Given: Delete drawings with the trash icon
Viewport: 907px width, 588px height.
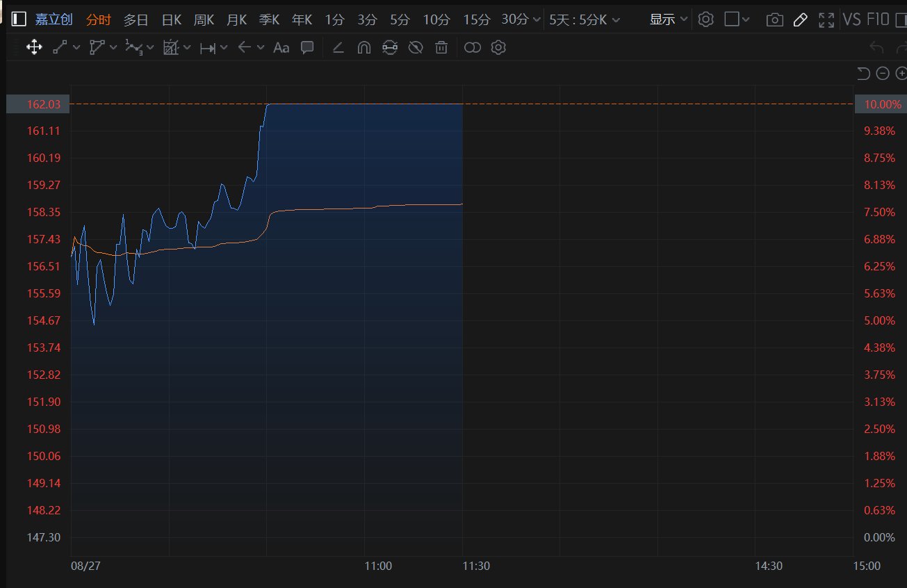Looking at the screenshot, I should 441,48.
